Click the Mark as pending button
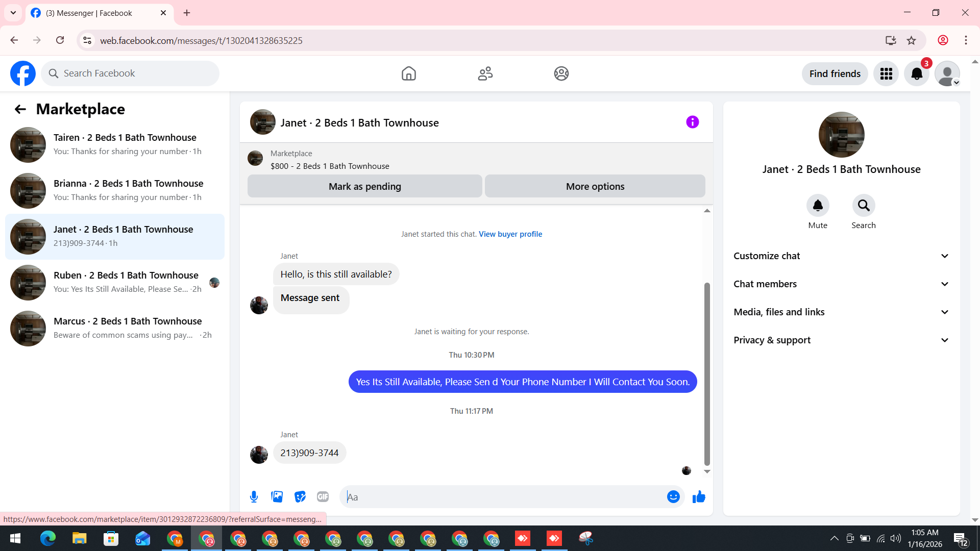 pyautogui.click(x=364, y=186)
